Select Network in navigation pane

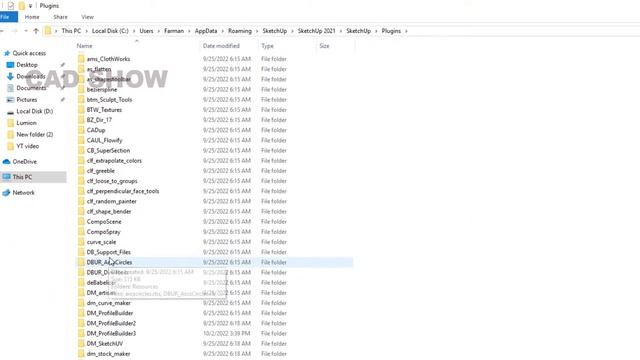point(23,193)
